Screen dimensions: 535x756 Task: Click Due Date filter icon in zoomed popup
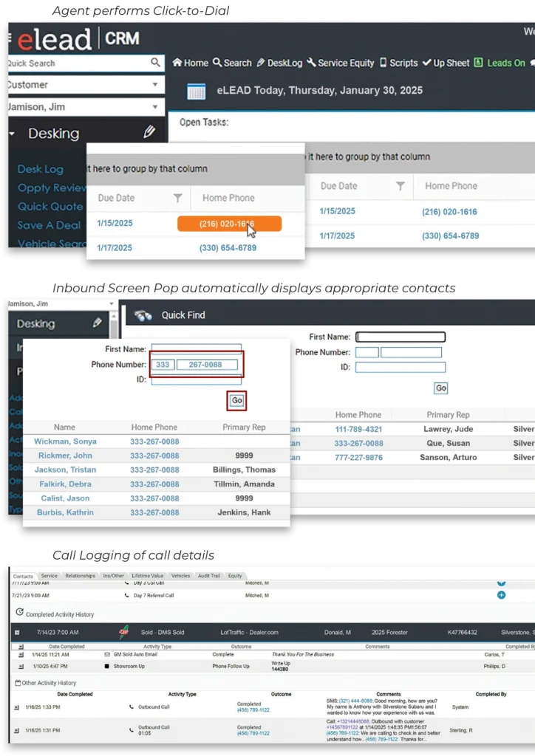tap(178, 198)
